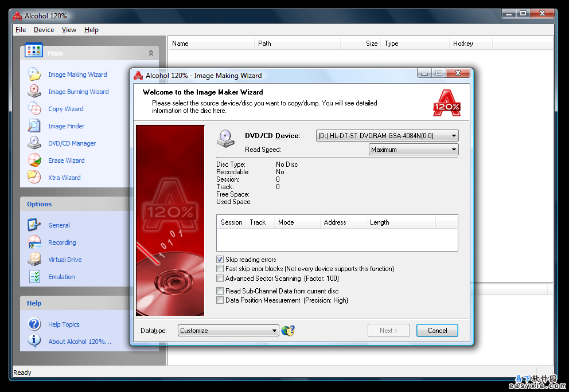This screenshot has width=569, height=392.
Task: Open Virtual Drive options icon
Action: 34,260
